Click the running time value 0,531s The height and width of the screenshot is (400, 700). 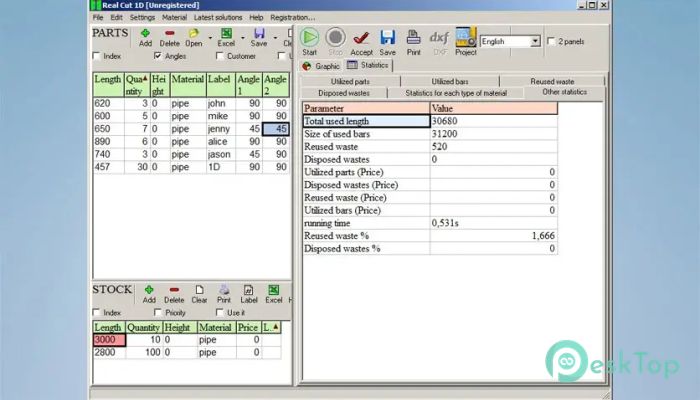point(493,223)
